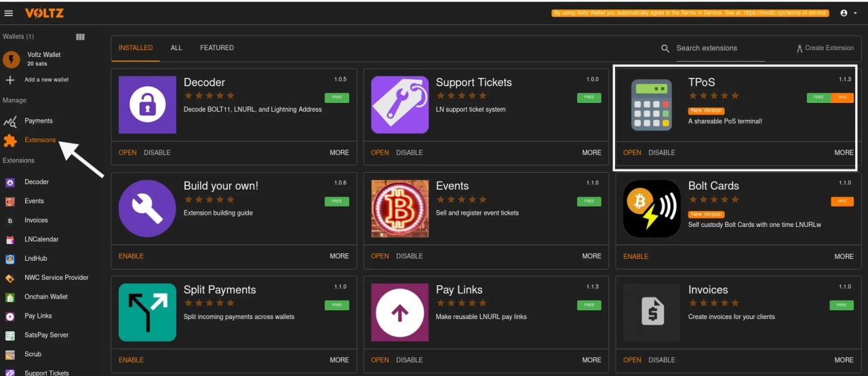The image size is (868, 376).
Task: Switch to the ALL extensions tab
Action: [x=176, y=48]
